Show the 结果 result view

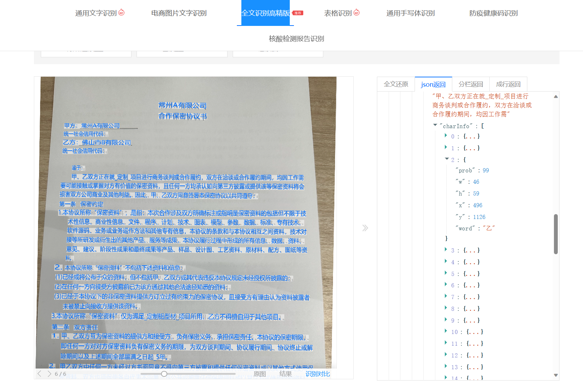pos(286,374)
